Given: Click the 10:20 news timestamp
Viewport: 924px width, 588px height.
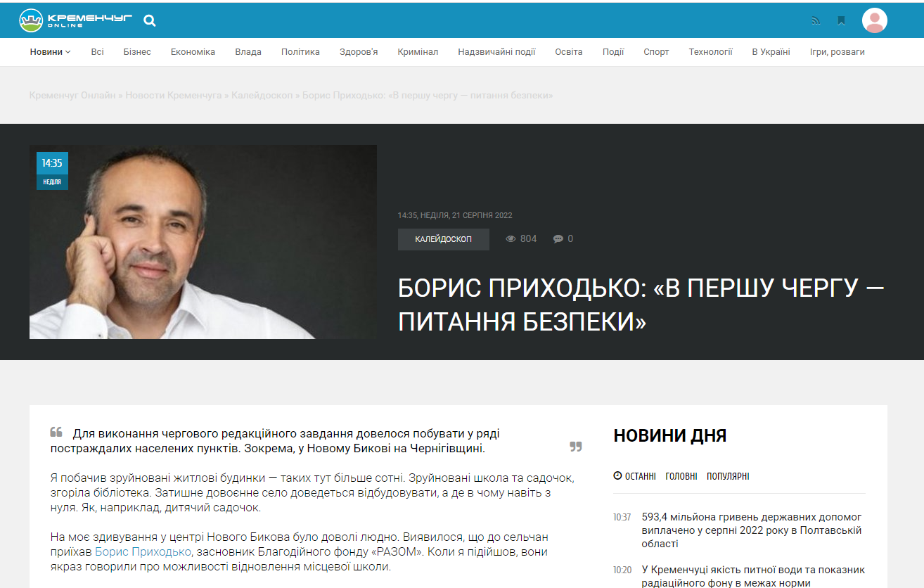Looking at the screenshot, I should click(x=622, y=570).
